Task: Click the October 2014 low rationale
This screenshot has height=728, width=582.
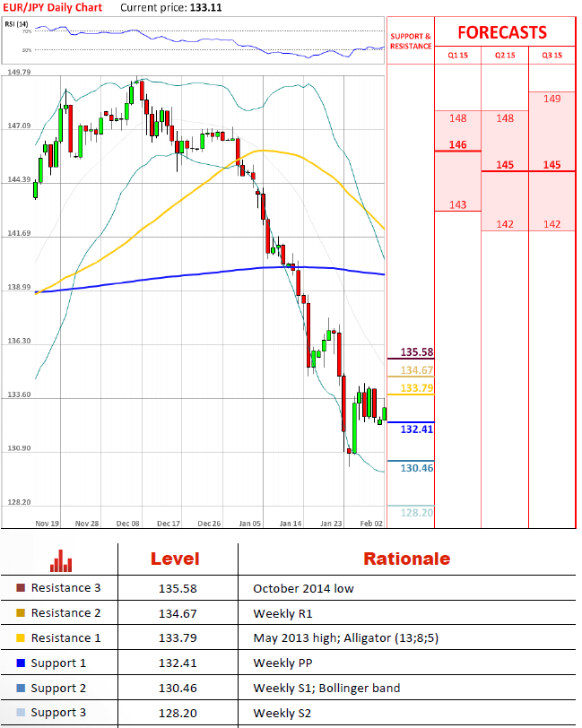Action: (x=303, y=589)
